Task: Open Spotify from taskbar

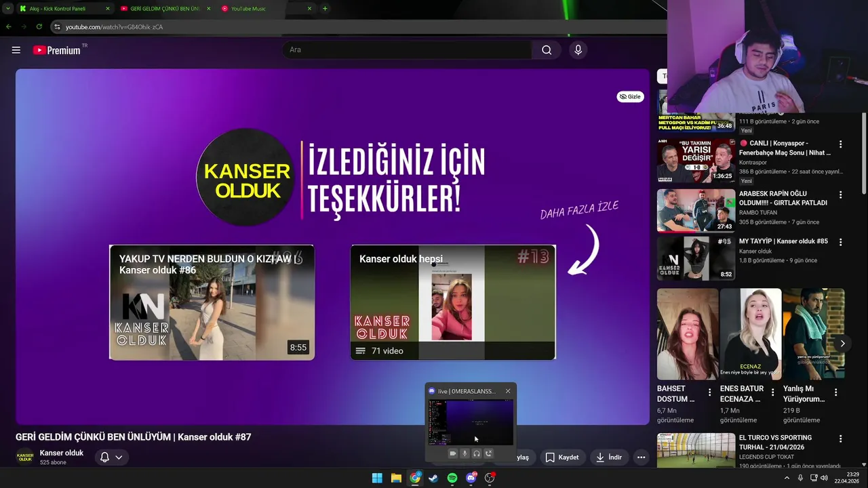Action: click(x=452, y=478)
